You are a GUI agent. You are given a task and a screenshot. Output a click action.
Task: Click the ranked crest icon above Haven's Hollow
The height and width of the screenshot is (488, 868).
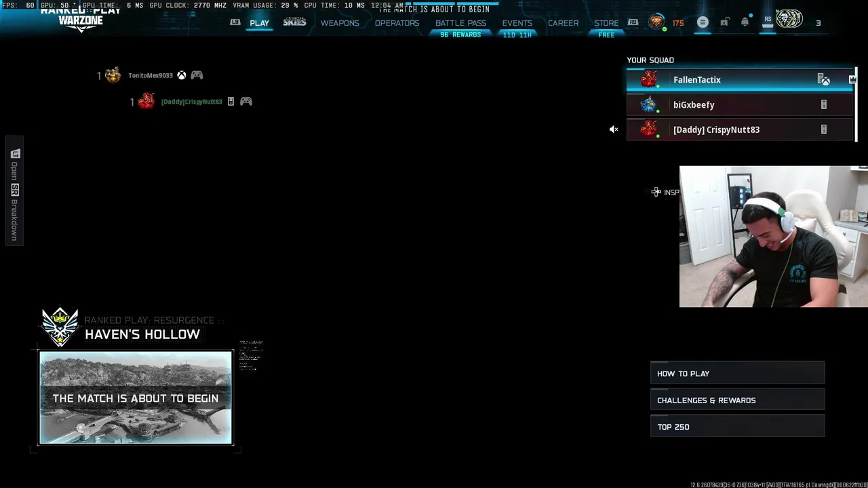tap(60, 327)
